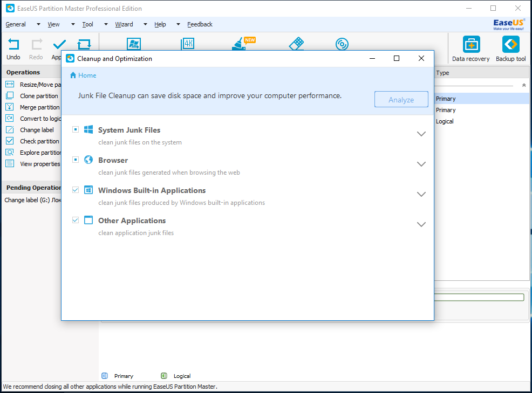Image resolution: width=532 pixels, height=393 pixels.
Task: Apply pending changes with checkmark icon
Action: coord(59,44)
